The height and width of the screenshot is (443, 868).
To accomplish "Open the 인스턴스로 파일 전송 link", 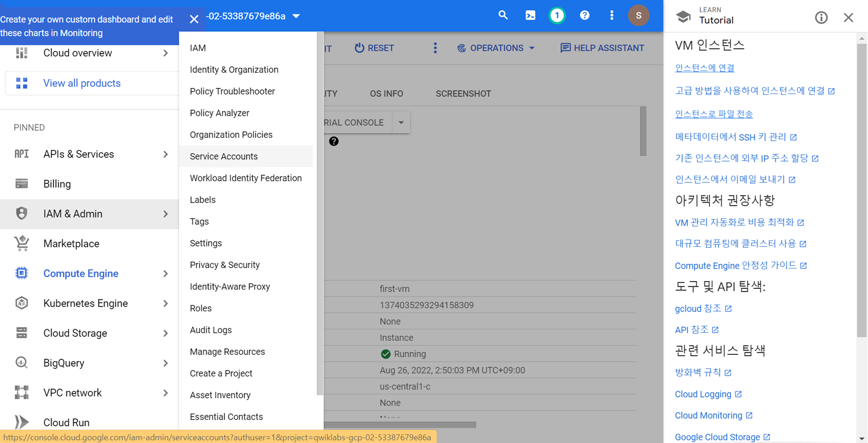I will (714, 114).
